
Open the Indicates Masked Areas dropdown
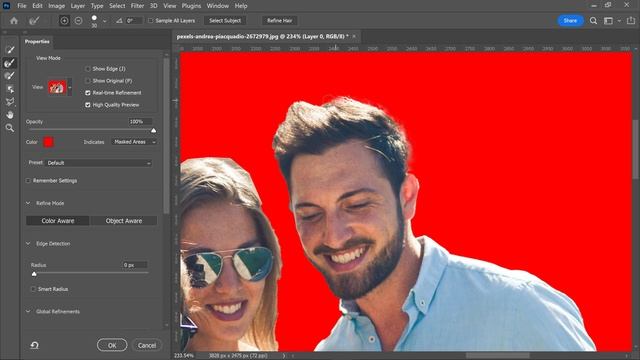(134, 142)
